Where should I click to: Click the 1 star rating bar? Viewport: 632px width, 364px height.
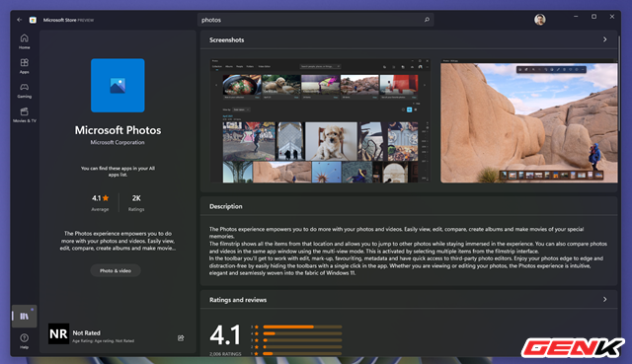[302, 353]
